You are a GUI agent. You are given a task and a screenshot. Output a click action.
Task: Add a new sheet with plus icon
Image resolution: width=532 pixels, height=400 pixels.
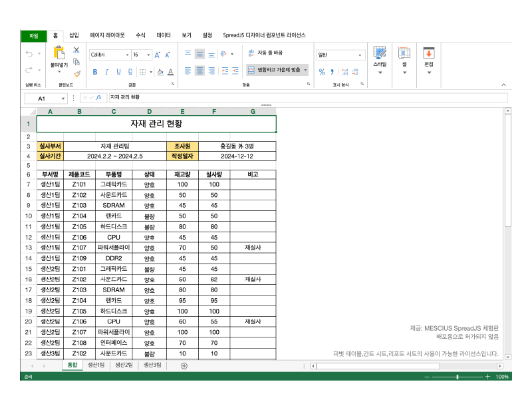pyautogui.click(x=184, y=365)
